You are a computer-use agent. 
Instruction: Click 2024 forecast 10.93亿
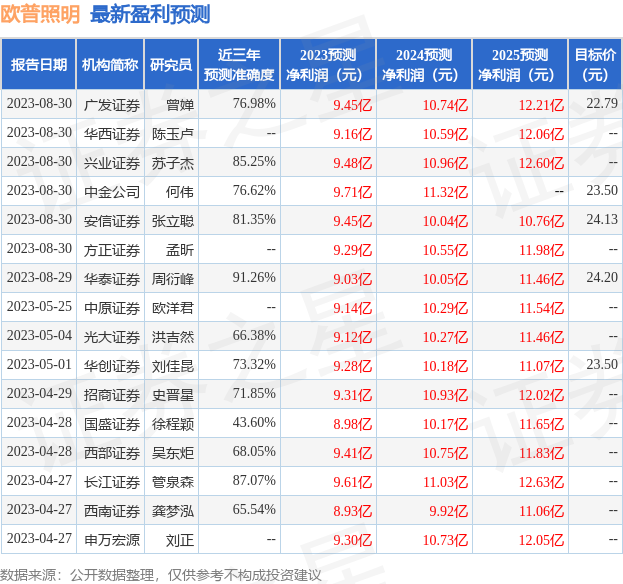(x=445, y=395)
